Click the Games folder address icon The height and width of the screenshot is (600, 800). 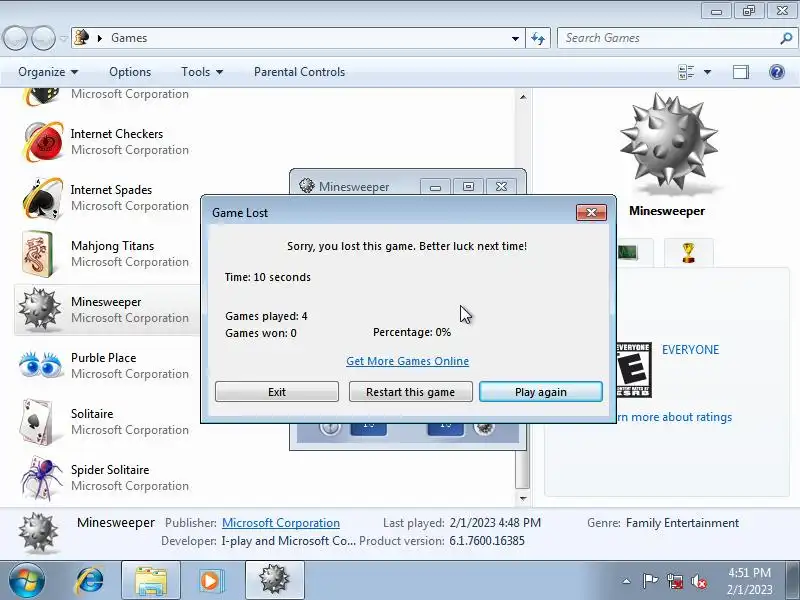(82, 38)
